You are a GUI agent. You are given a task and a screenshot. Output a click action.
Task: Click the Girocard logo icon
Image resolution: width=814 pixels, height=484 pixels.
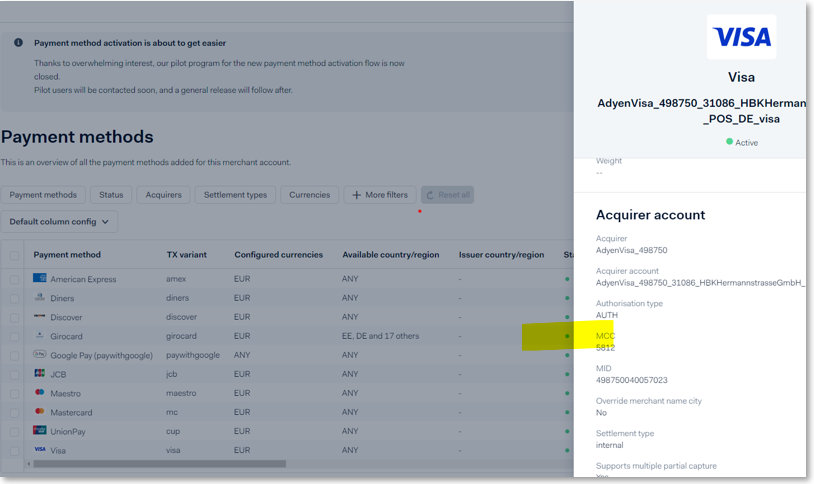[x=39, y=336]
